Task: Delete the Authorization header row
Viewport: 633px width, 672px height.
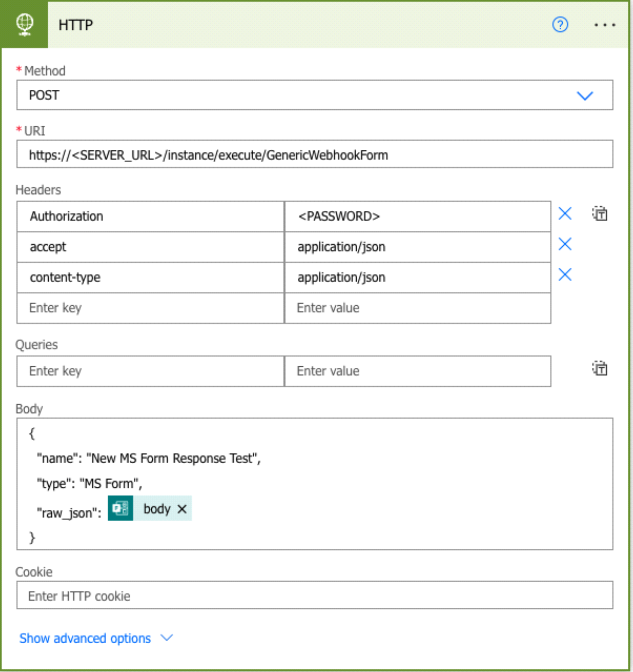Action: coord(565,214)
